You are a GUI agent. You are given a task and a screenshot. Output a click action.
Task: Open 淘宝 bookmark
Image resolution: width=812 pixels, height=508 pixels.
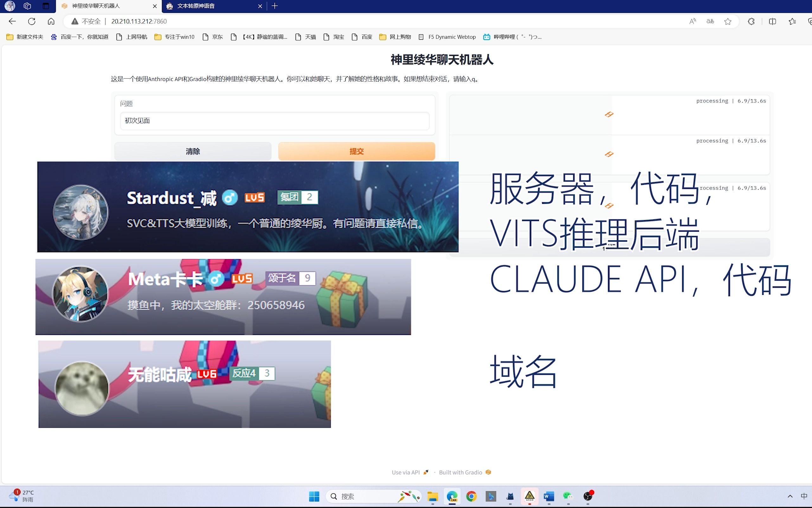pyautogui.click(x=334, y=37)
